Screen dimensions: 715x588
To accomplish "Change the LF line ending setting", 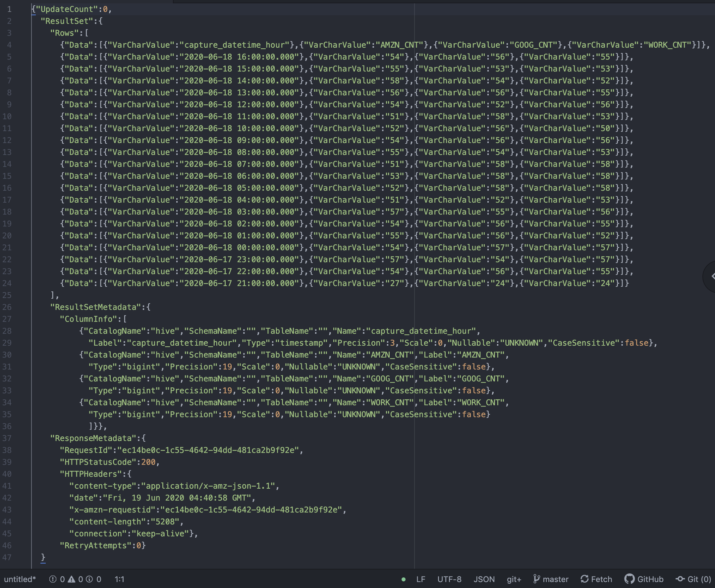I will tap(420, 579).
